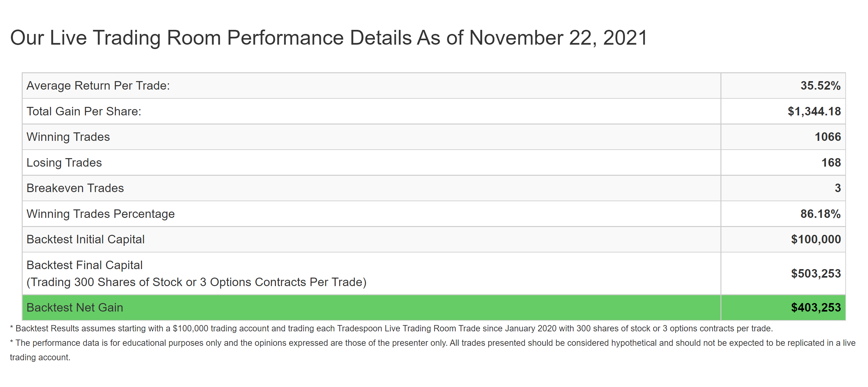
Task: Click the Backtest Results assumption footnote
Action: [x=391, y=329]
